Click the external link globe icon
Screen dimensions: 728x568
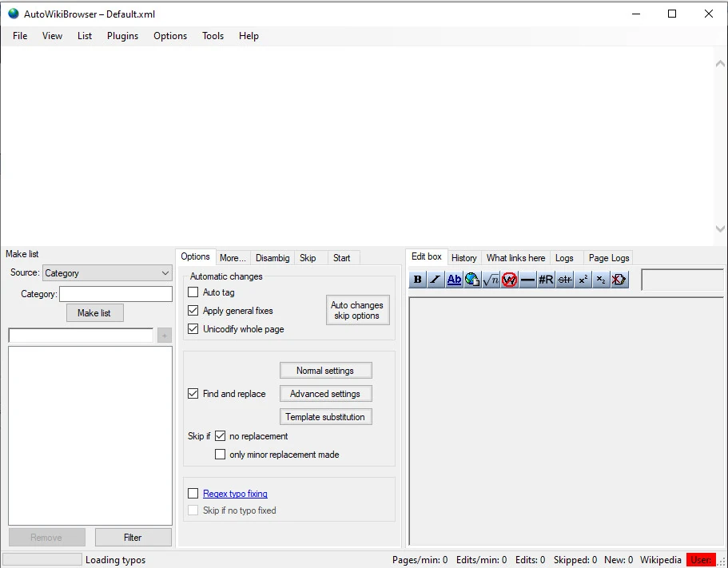tap(472, 280)
